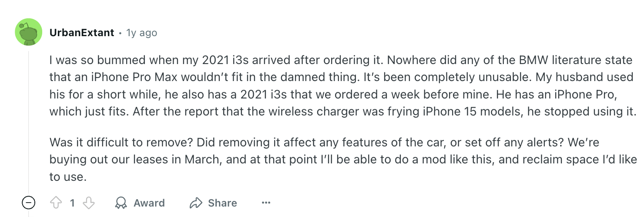The height and width of the screenshot is (217, 644).
Task: Click the paragraph starting "Was it difficult"
Action: pos(343,159)
